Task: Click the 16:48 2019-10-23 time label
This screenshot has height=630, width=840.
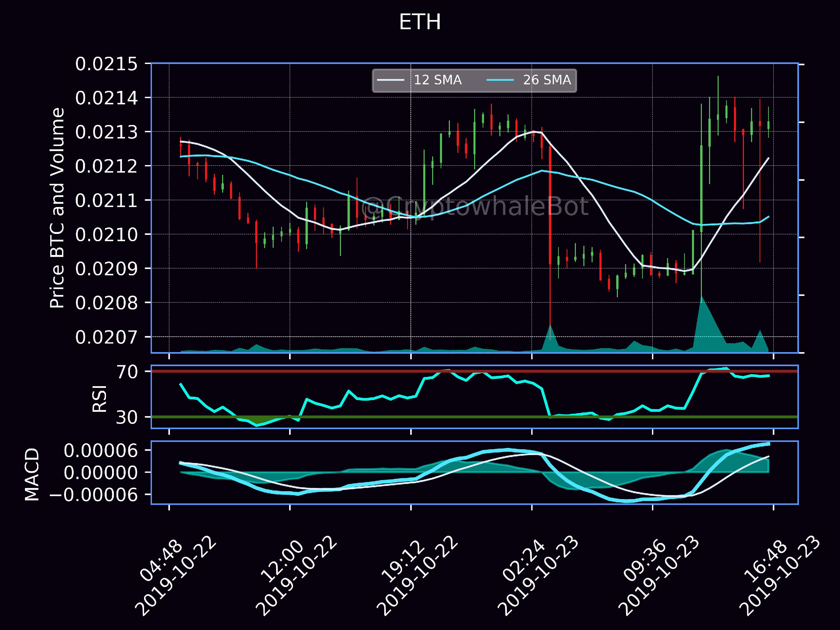Action: coord(779,575)
